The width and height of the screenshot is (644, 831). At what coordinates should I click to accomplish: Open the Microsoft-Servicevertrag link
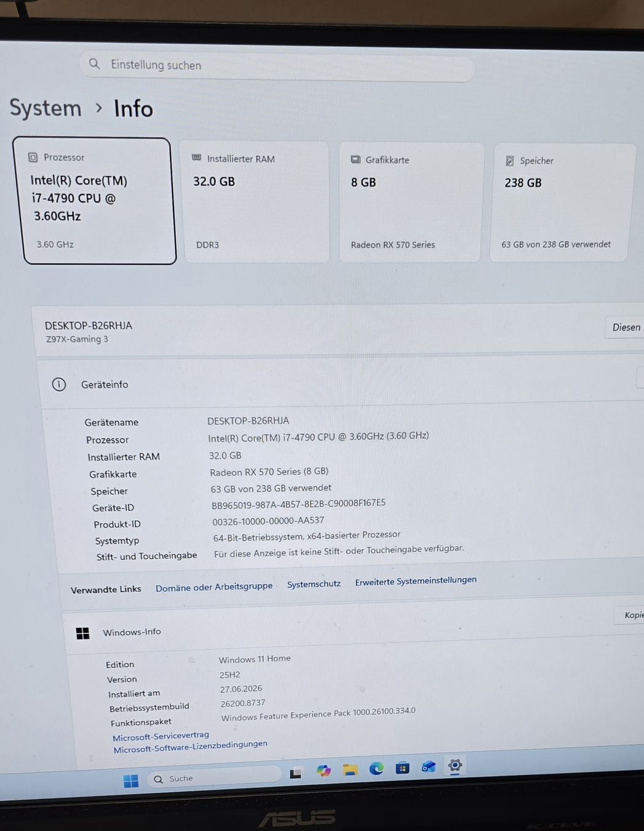[x=161, y=736]
